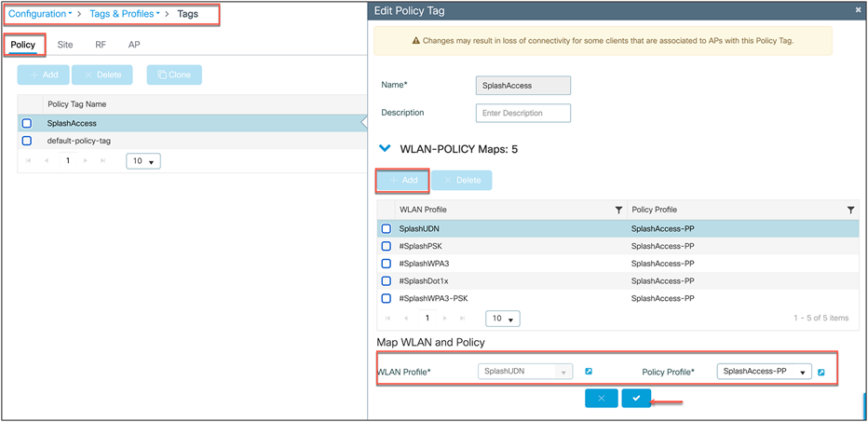Cancel the WLAN mapping with X button
This screenshot has height=422, width=868.
(602, 398)
